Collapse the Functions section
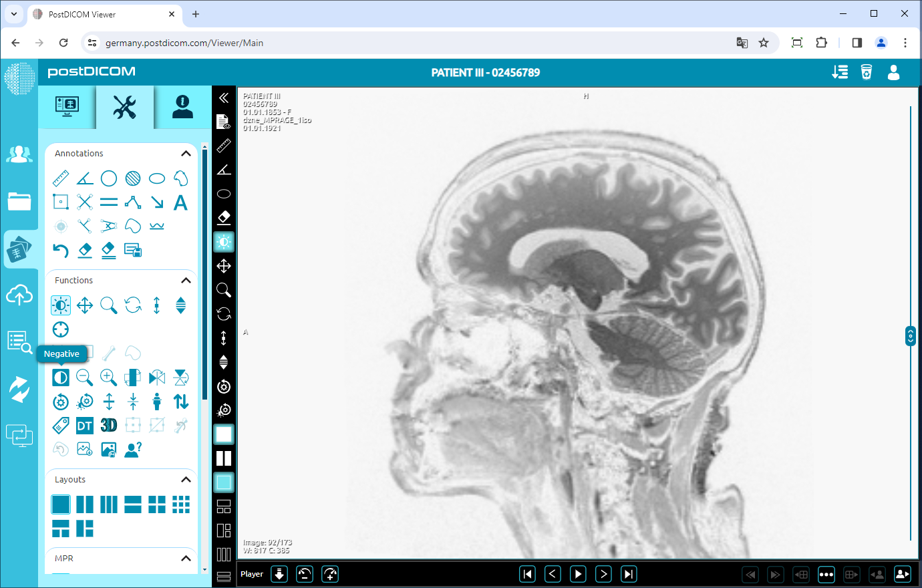The height and width of the screenshot is (588, 922). pos(186,280)
